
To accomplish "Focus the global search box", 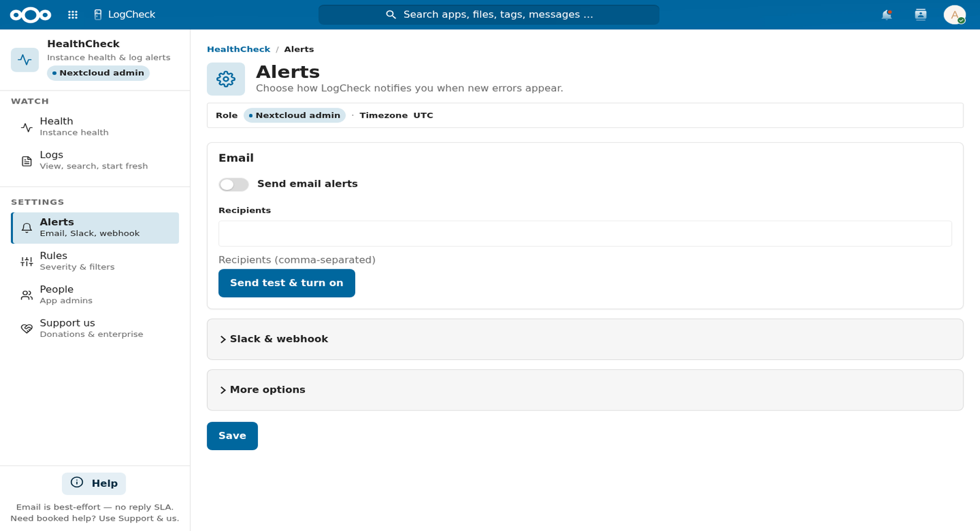I will pos(489,15).
